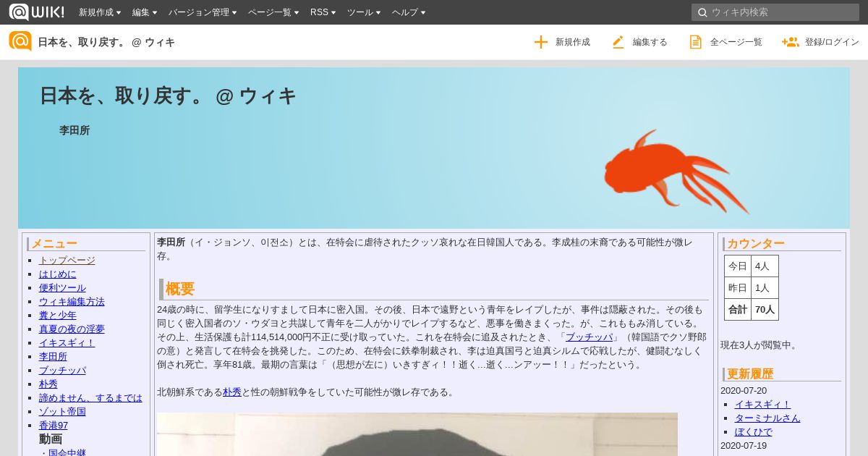
Task: Open the ツール dropdown menu
Action: (x=364, y=12)
